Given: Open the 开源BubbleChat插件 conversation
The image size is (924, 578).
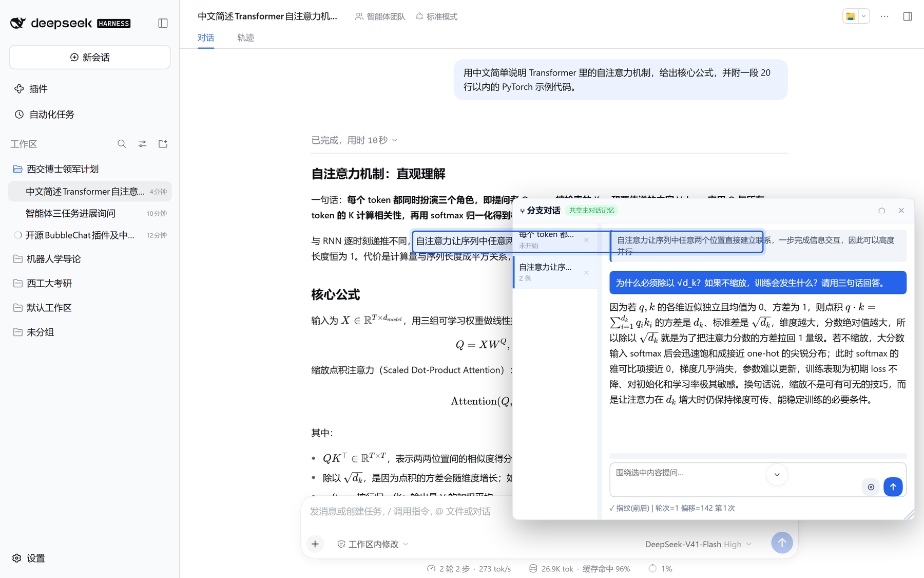Looking at the screenshot, I should pos(90,235).
